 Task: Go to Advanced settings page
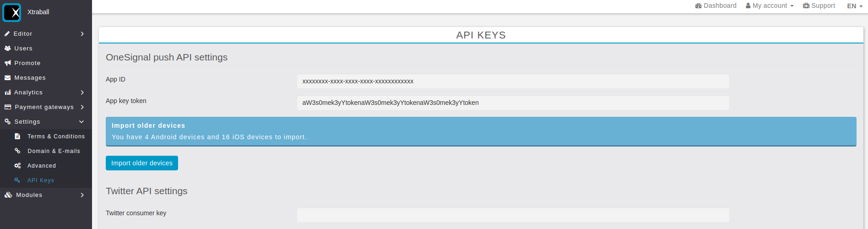[x=42, y=166]
